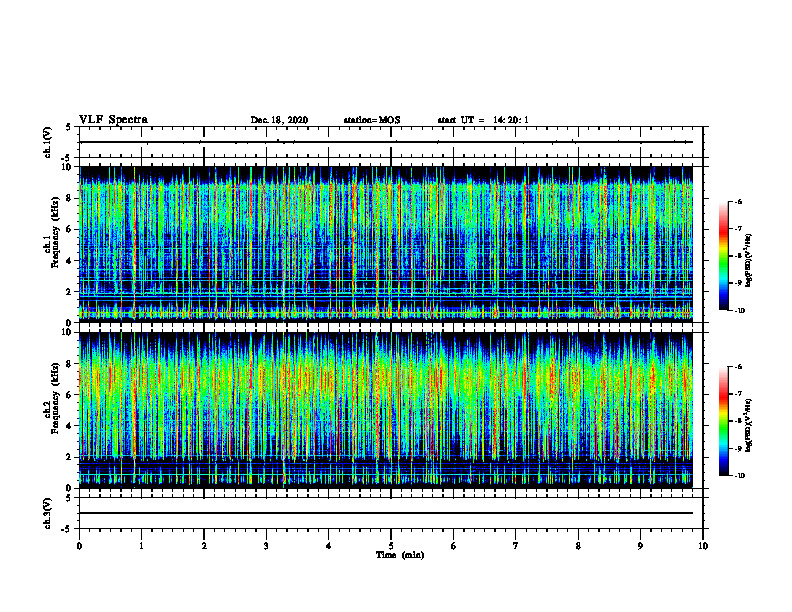
Task: Click the color bar beside ch.2 spectrogram
Action: [x=724, y=421]
